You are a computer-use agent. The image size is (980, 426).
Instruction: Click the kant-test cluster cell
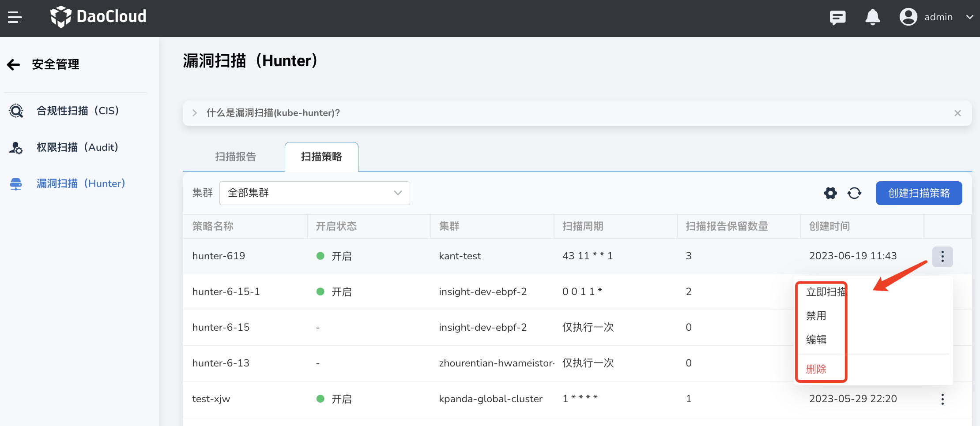pos(460,256)
